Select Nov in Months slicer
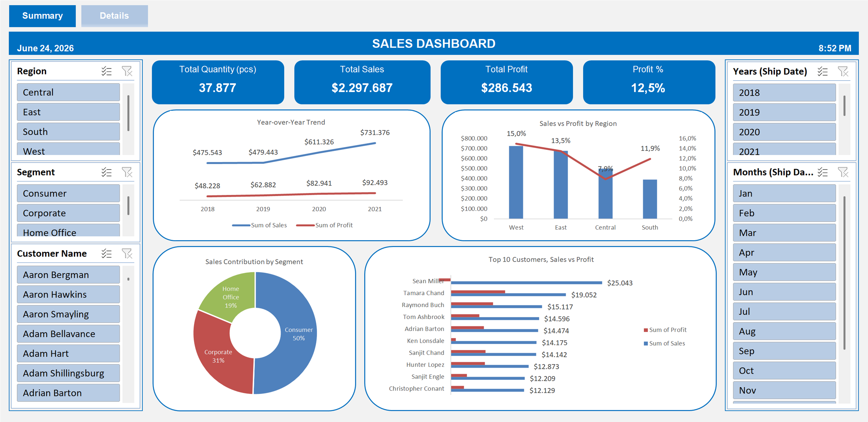Viewport: 868px width, 422px height. pos(784,390)
